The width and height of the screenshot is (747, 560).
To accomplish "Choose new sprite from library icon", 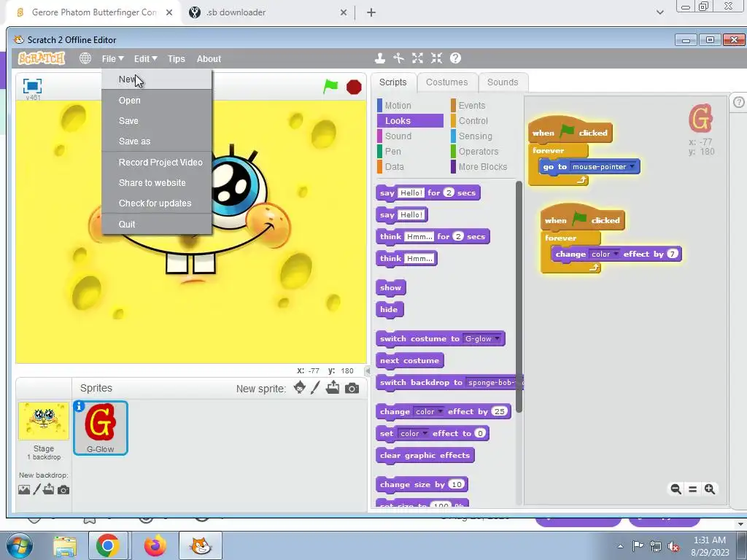I will coord(300,388).
